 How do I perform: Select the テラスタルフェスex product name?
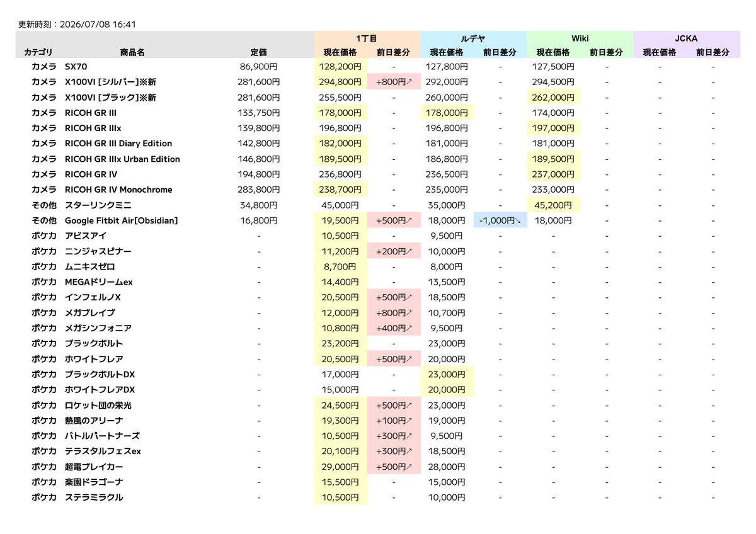coord(103,452)
